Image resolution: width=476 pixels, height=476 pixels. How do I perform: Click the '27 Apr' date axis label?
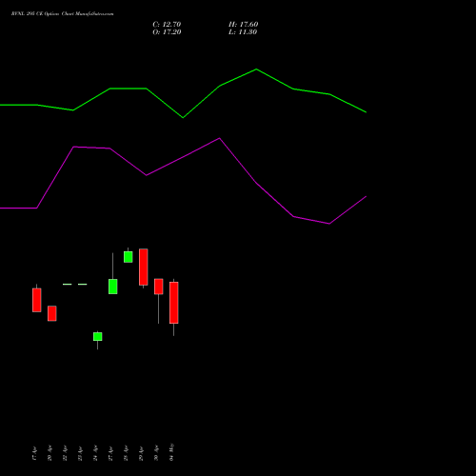click(x=110, y=453)
